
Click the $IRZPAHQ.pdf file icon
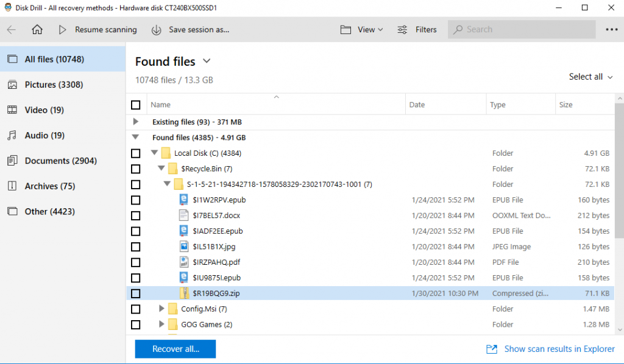tap(185, 262)
